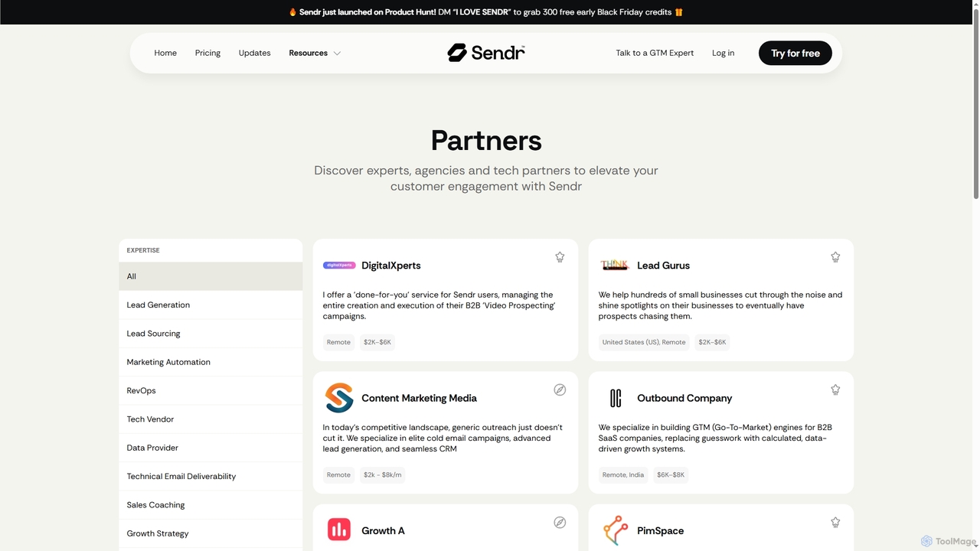The height and width of the screenshot is (551, 980).
Task: Filter partners by Growth Strategy
Action: click(211, 533)
